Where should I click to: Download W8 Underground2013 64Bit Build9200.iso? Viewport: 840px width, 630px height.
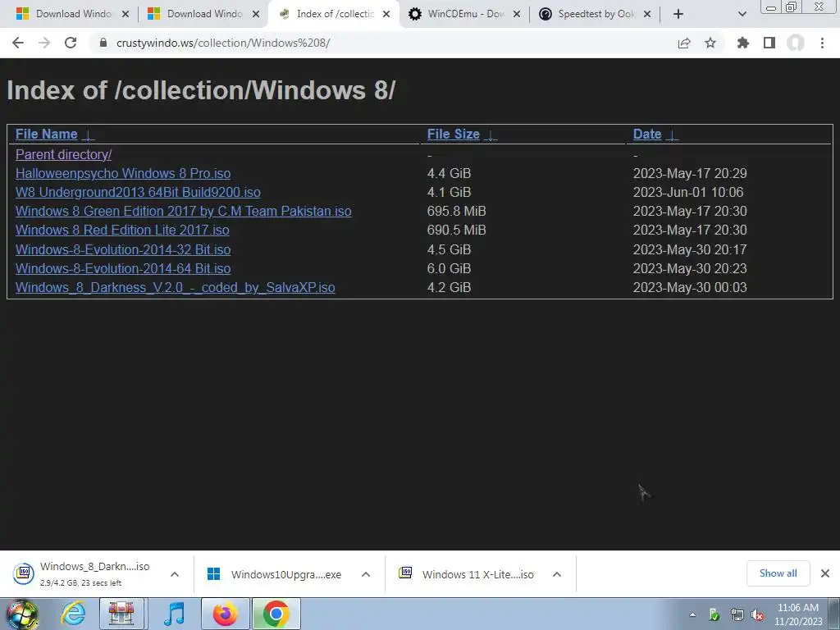[138, 192]
